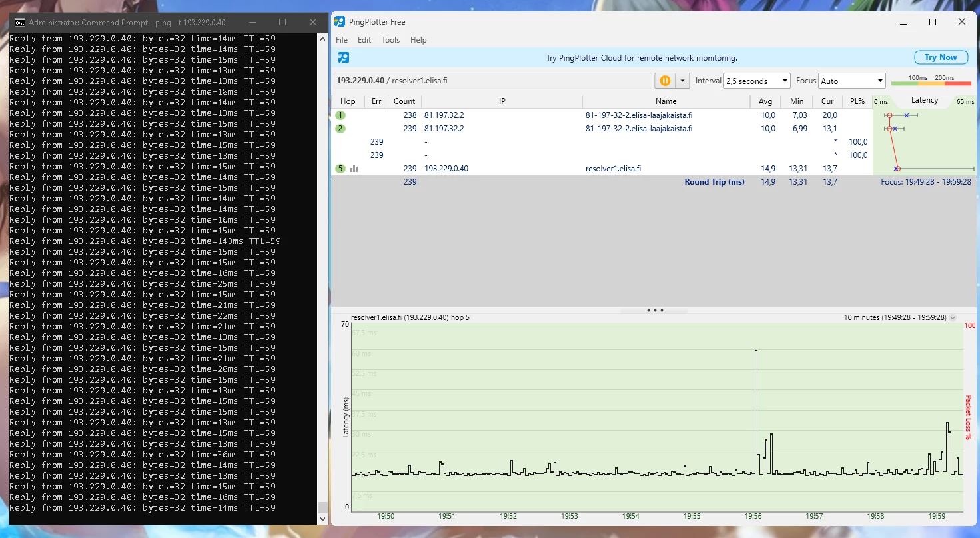The image size is (980, 538).
Task: Click the target address field showing 193.229.0.40
Action: coord(492,81)
